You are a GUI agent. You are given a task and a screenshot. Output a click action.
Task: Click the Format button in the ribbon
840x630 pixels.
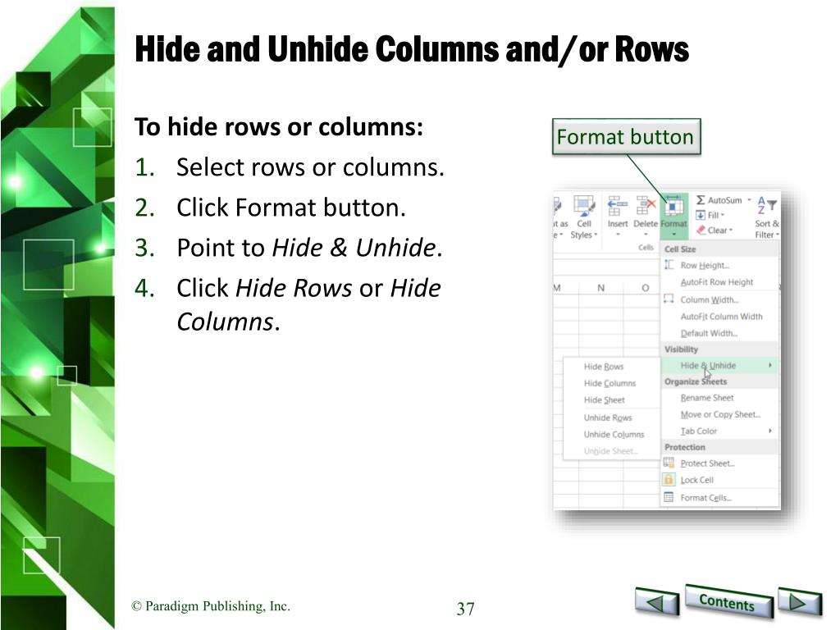coord(673,216)
